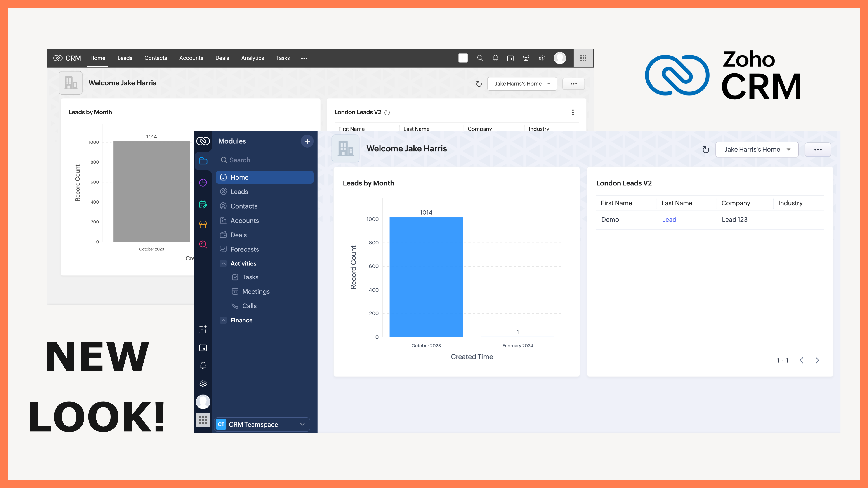This screenshot has width=868, height=488.
Task: Click the First Name column header in new table
Action: [x=616, y=203]
